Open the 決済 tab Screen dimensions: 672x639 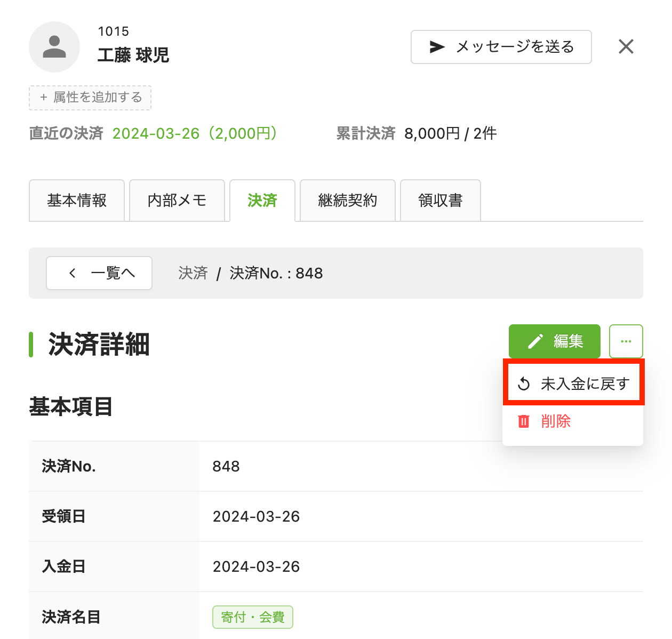262,200
